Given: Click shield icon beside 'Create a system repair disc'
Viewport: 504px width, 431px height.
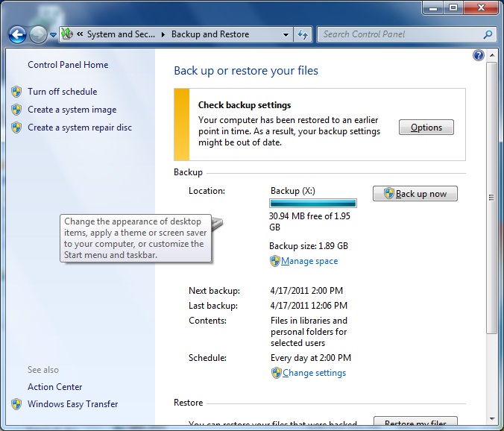Looking at the screenshot, I should pyautogui.click(x=16, y=128).
